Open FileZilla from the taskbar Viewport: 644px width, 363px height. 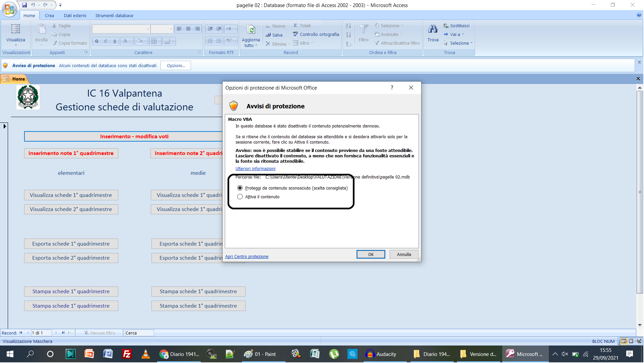127,354
